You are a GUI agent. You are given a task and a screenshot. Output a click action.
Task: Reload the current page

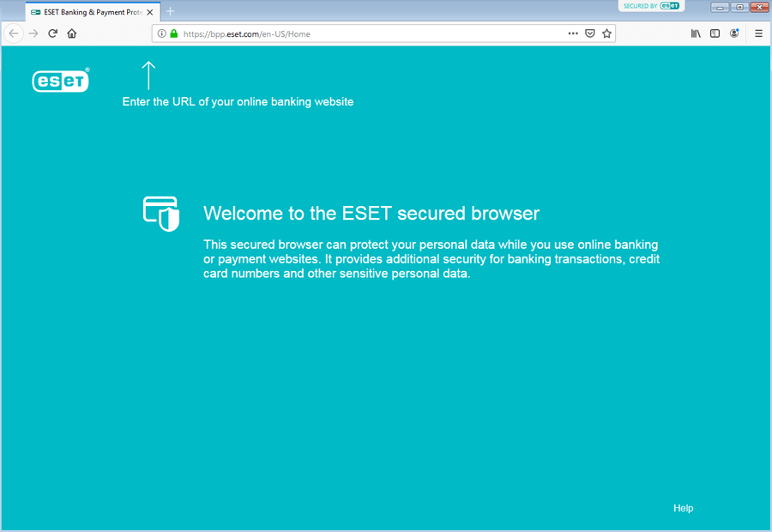pos(52,33)
